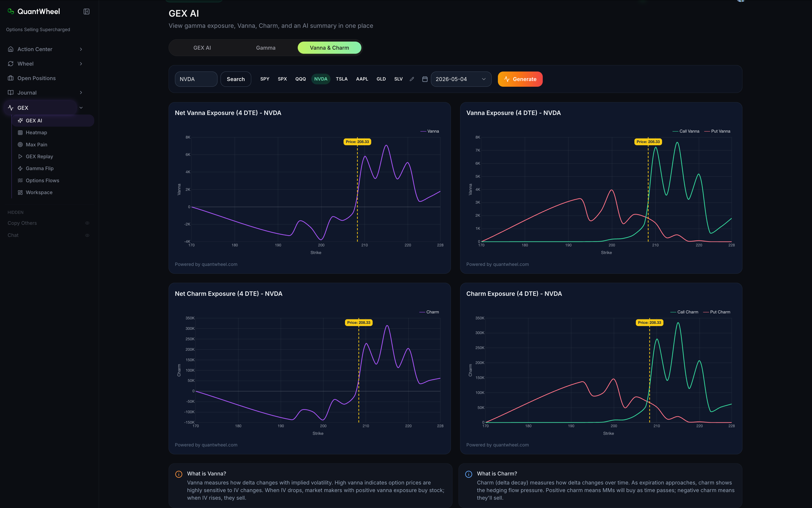Select the TSLA ticker shortcut
Viewport: 812px width, 508px height.
point(342,79)
